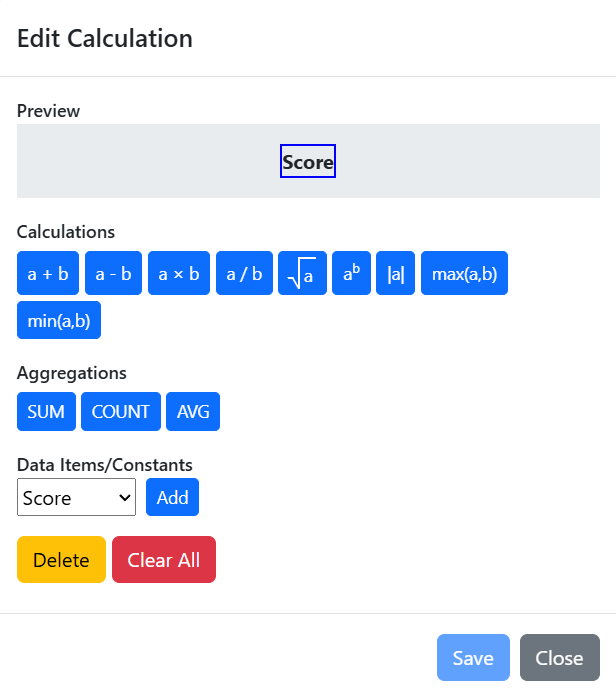Image resolution: width=616 pixels, height=695 pixels.
Task: Apply the AVG aggregation
Action: [x=193, y=411]
